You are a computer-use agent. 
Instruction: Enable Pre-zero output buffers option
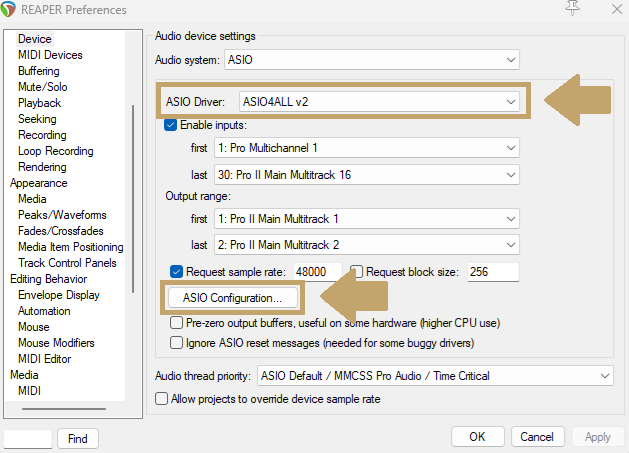click(x=176, y=323)
